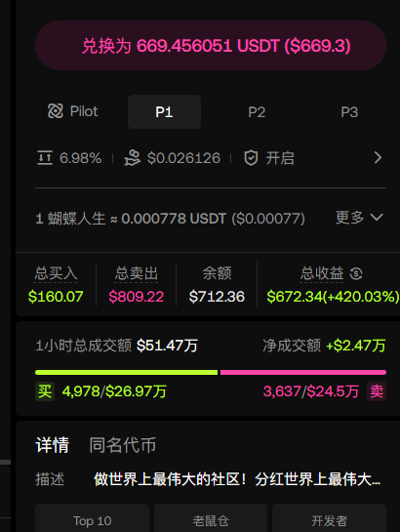
Task: Click the pink 卖 badge
Action: (x=377, y=391)
